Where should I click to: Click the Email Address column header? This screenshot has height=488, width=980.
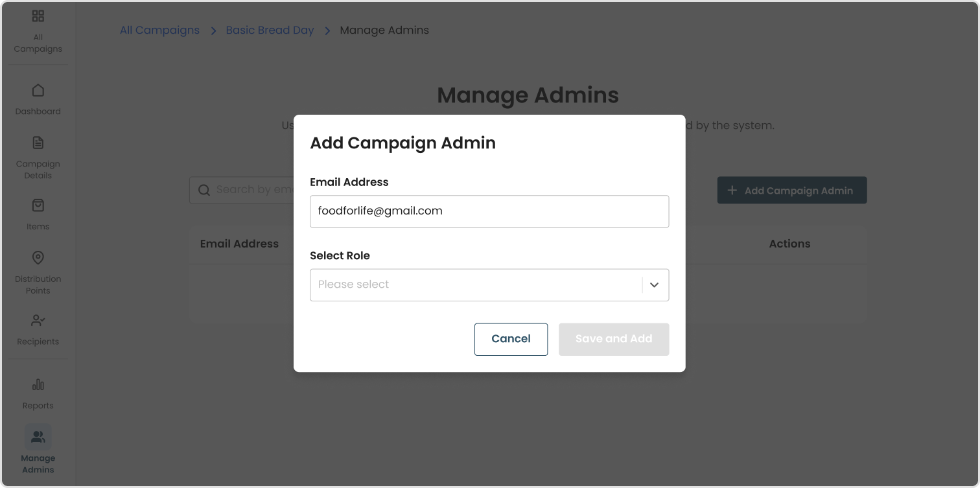click(x=239, y=244)
